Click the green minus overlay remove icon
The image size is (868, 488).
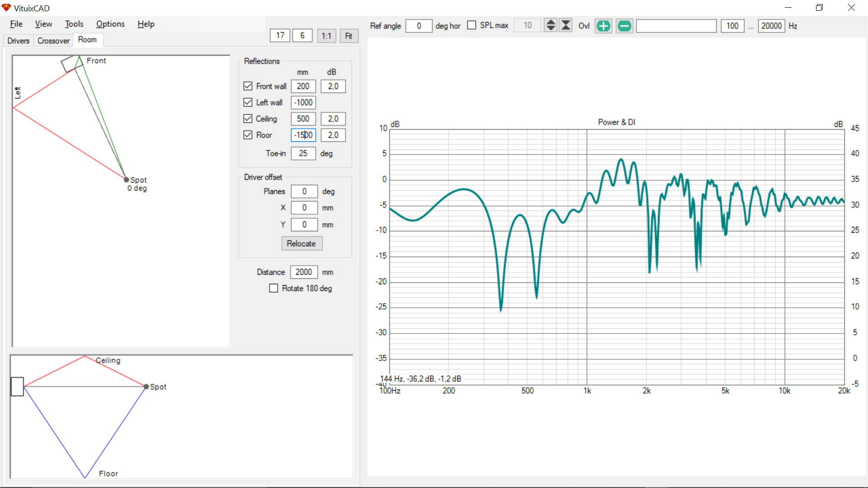624,26
